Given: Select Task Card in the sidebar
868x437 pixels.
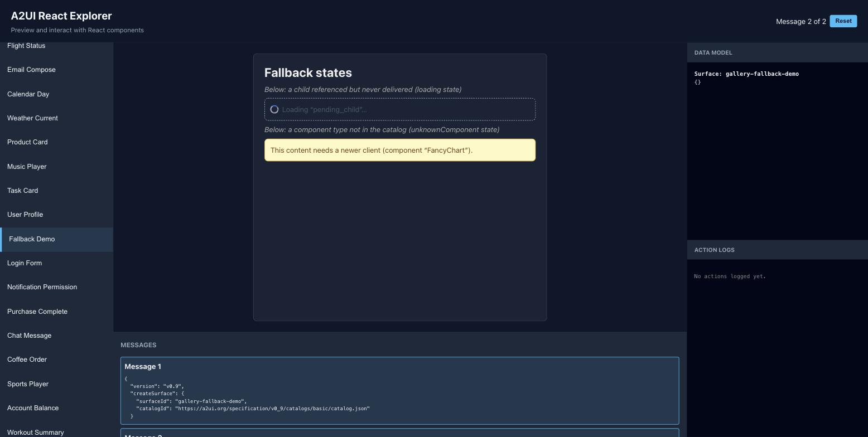Looking at the screenshot, I should click(x=56, y=191).
